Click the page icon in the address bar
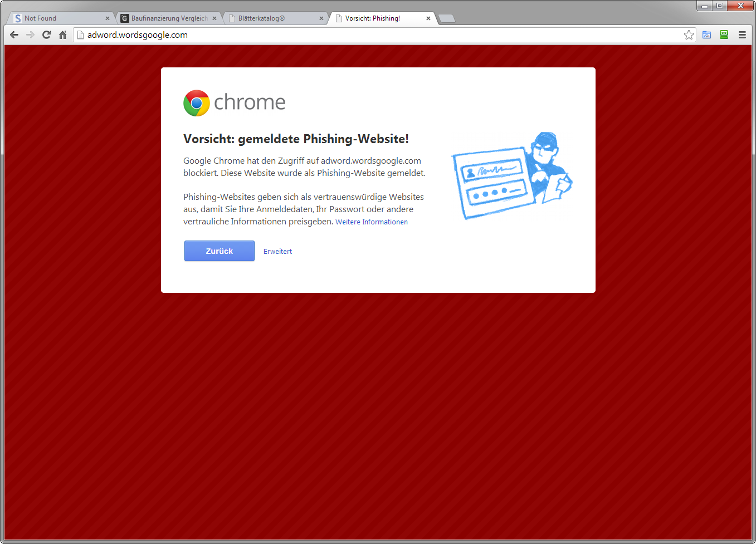This screenshot has width=756, height=544. (x=81, y=35)
